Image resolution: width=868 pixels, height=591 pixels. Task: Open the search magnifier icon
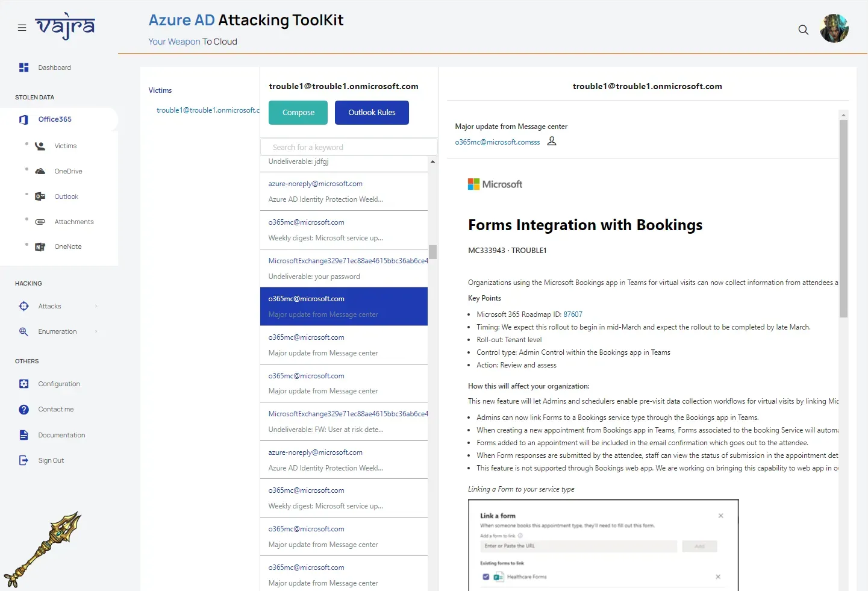[x=803, y=30]
